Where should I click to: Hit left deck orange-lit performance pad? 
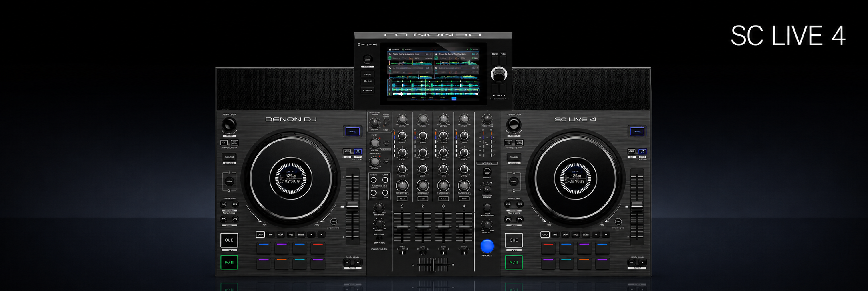282,263
